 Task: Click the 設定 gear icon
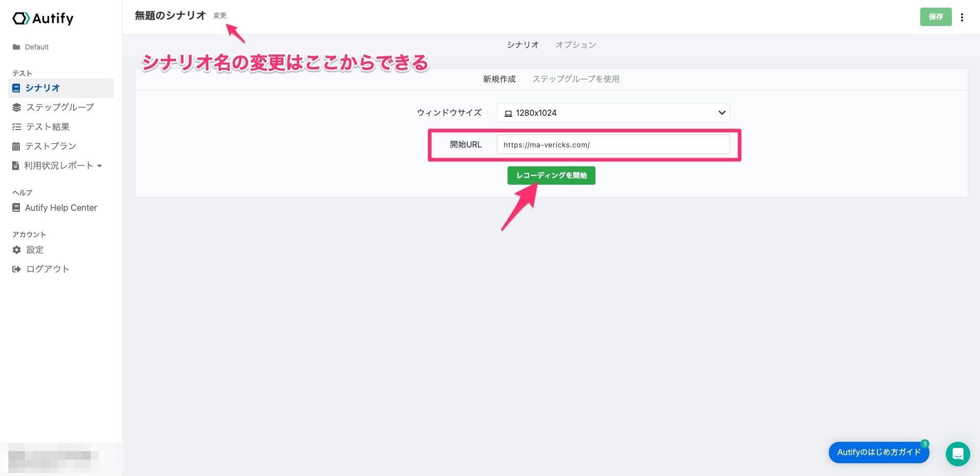pyautogui.click(x=16, y=249)
